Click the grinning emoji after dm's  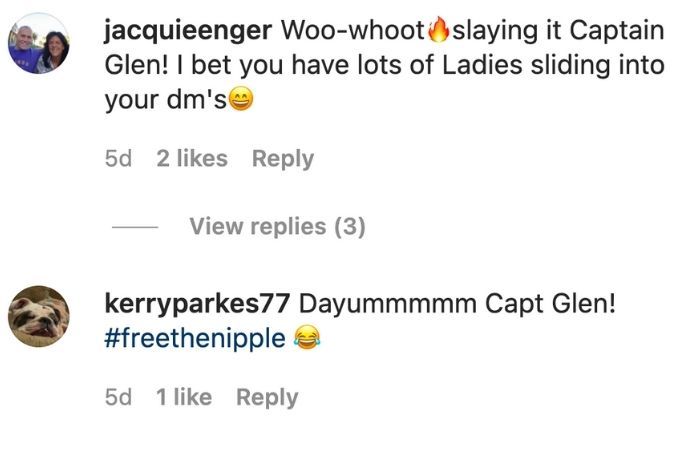click(x=241, y=99)
